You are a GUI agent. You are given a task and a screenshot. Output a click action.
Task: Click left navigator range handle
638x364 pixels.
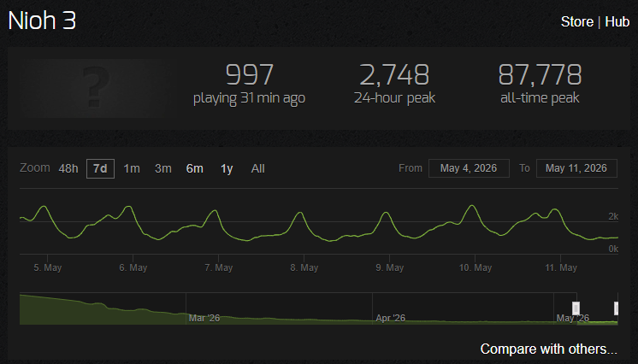coord(576,308)
